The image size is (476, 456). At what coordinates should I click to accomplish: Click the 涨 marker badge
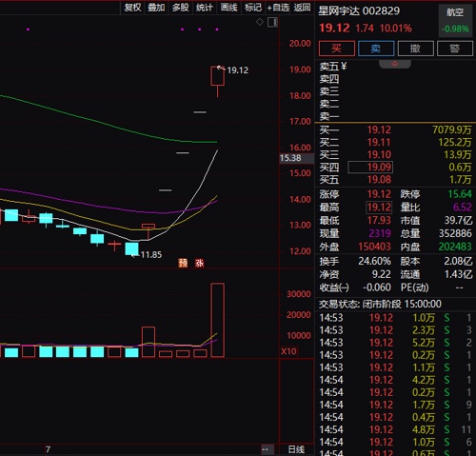(x=200, y=263)
